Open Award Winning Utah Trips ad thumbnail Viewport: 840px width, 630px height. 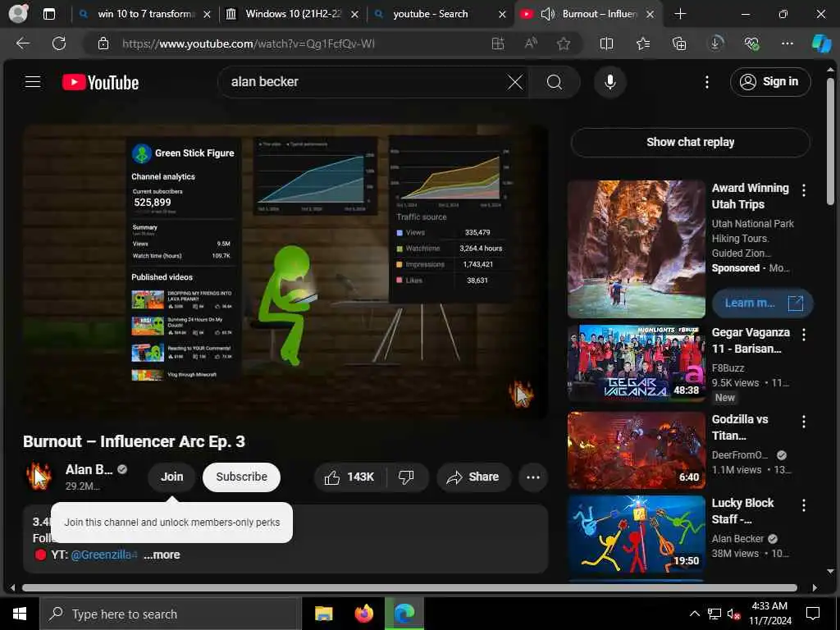[636, 249]
